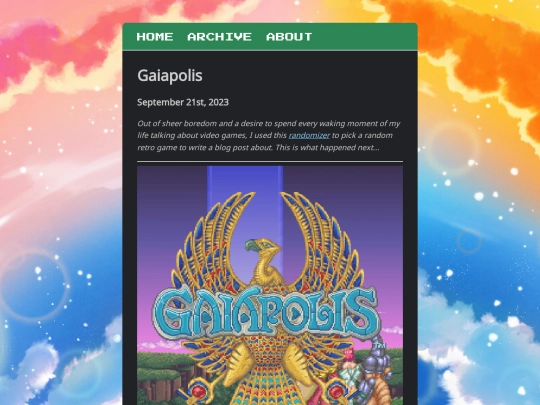Click the golden phoenix's head

(x=263, y=247)
